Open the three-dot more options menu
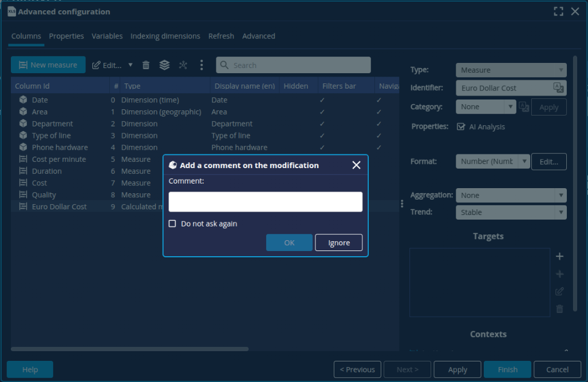This screenshot has height=382, width=588. [x=201, y=65]
